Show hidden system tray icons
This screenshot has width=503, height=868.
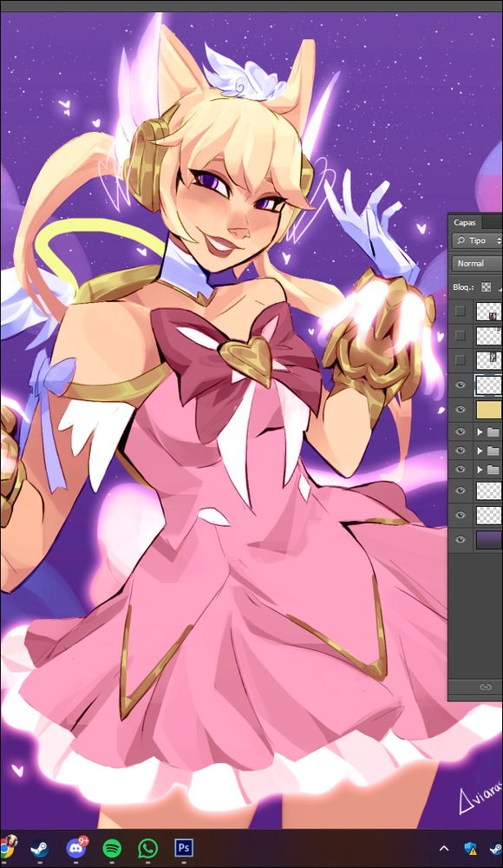[x=444, y=848]
